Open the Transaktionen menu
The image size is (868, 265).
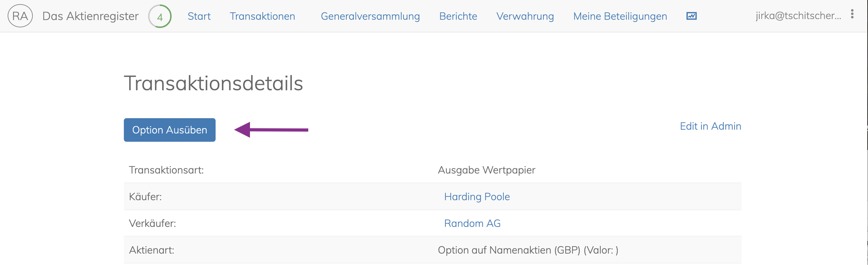point(262,16)
